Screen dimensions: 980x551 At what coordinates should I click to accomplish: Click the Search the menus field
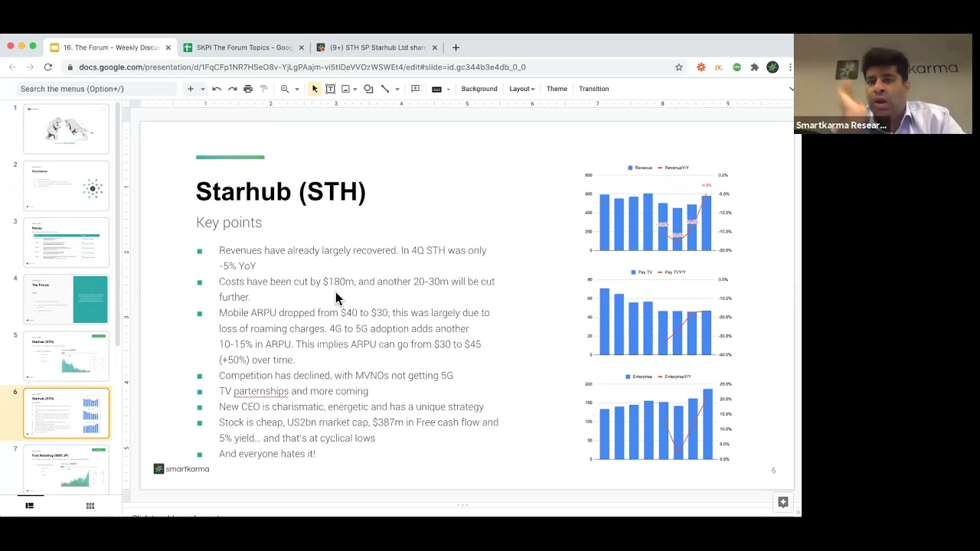pos(96,89)
